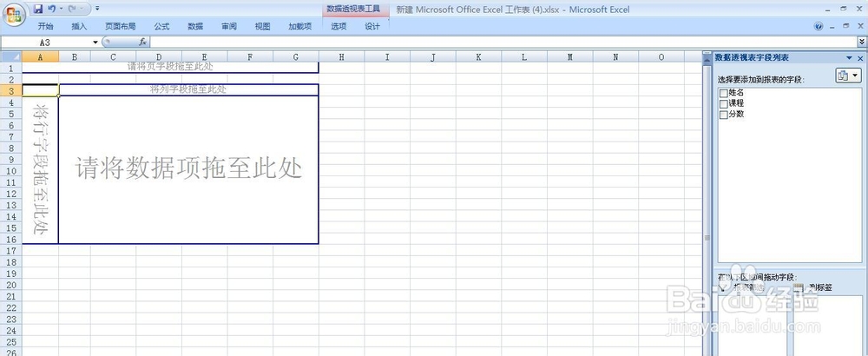Switch to the 审阅 ribbon tab
This screenshot has width=868, height=356.
[229, 26]
